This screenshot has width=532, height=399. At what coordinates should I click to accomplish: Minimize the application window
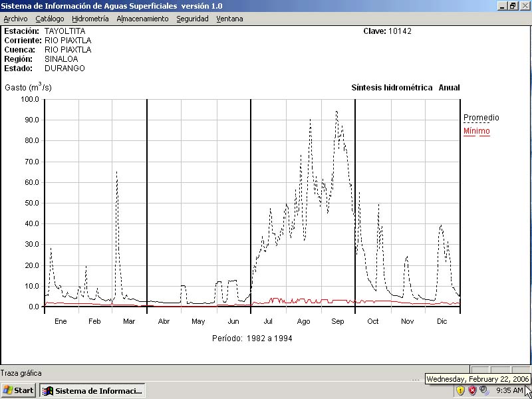[x=502, y=5]
